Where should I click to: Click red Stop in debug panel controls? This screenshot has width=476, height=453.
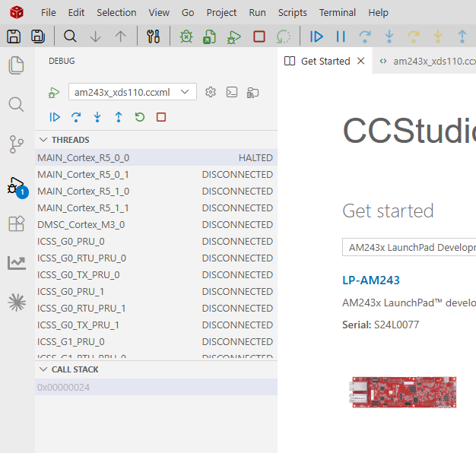(161, 117)
